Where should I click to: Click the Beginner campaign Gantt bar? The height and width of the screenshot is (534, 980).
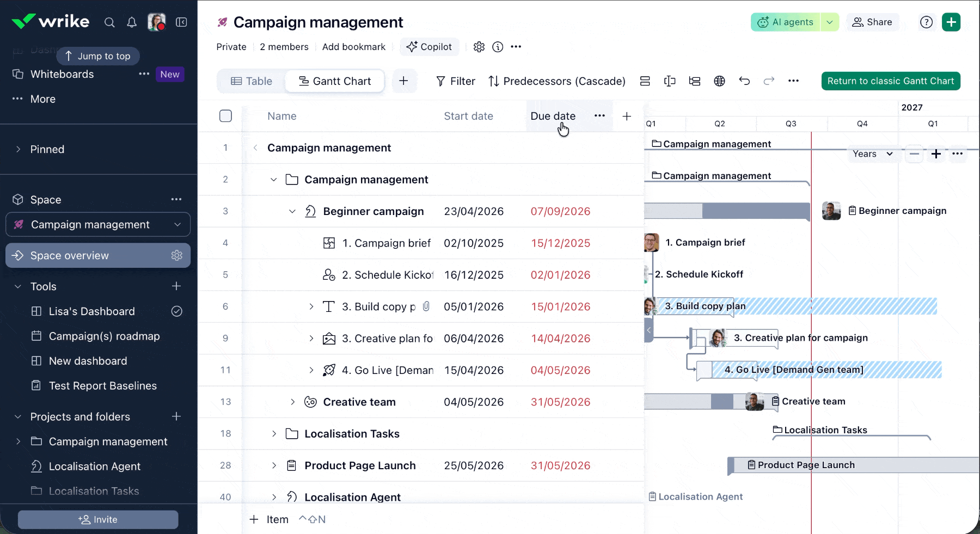coord(727,211)
